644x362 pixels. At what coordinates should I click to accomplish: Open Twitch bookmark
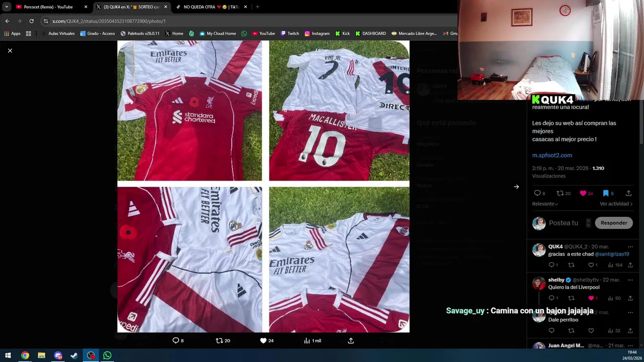[290, 34]
